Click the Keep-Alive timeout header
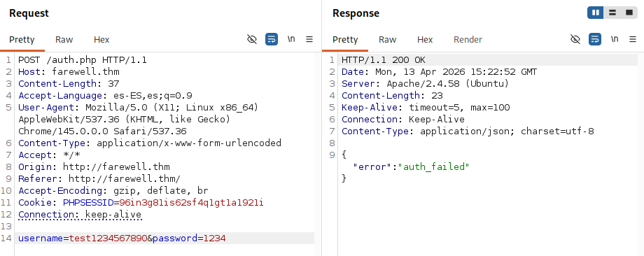Image resolution: width=644 pixels, height=256 pixels. coord(426,108)
